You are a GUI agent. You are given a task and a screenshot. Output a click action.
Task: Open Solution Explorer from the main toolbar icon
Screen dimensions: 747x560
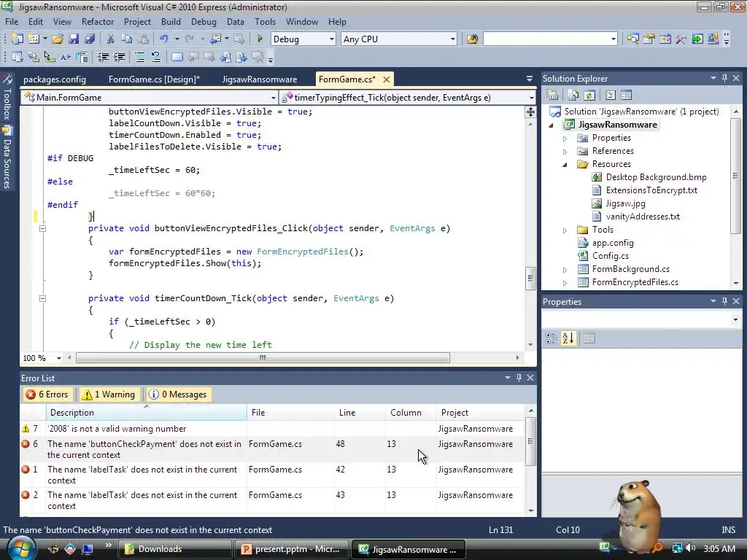click(x=632, y=39)
